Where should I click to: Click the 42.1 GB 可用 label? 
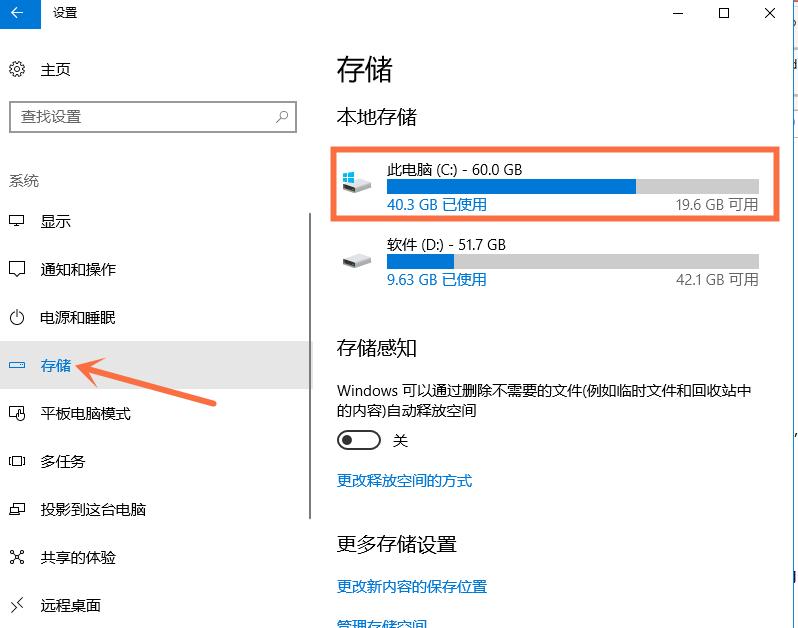717,279
